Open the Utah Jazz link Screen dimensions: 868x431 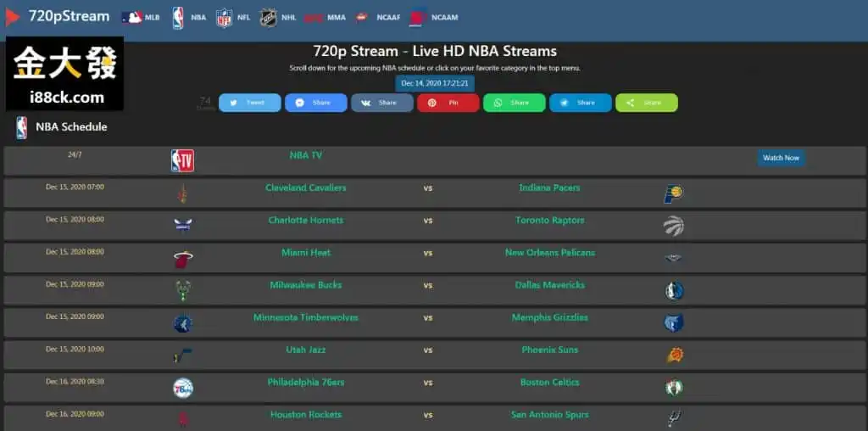click(306, 350)
